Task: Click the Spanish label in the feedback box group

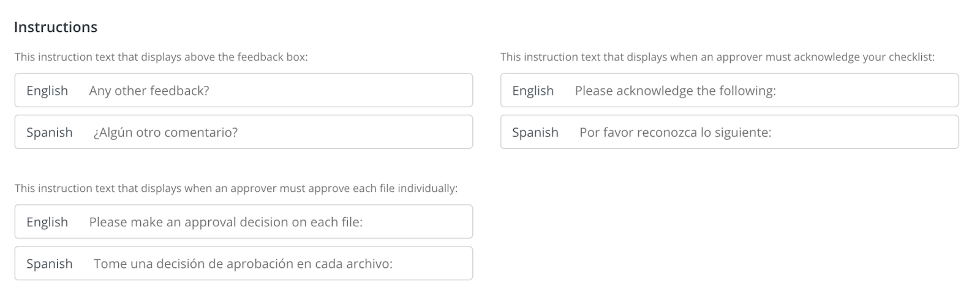Action: click(x=50, y=132)
